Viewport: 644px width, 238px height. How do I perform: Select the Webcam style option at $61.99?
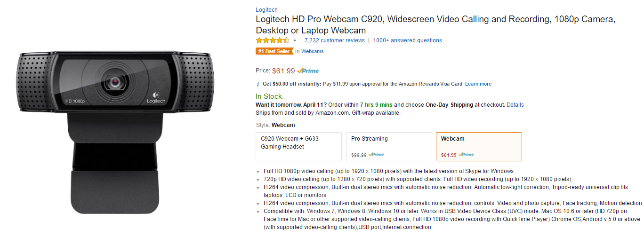[479, 147]
